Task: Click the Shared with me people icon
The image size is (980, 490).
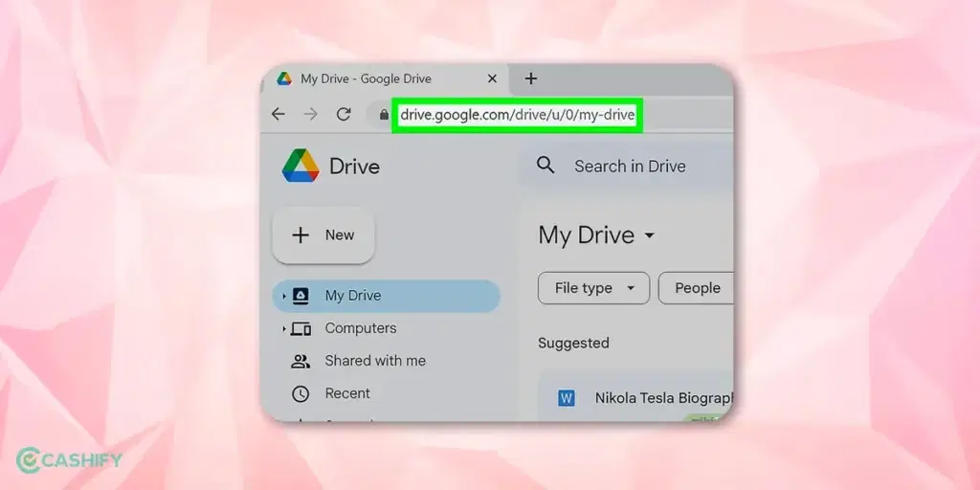Action: [x=301, y=361]
